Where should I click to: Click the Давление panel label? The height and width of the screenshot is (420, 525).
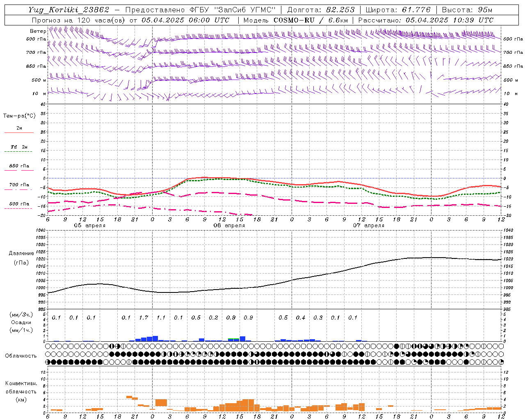coord(21,253)
